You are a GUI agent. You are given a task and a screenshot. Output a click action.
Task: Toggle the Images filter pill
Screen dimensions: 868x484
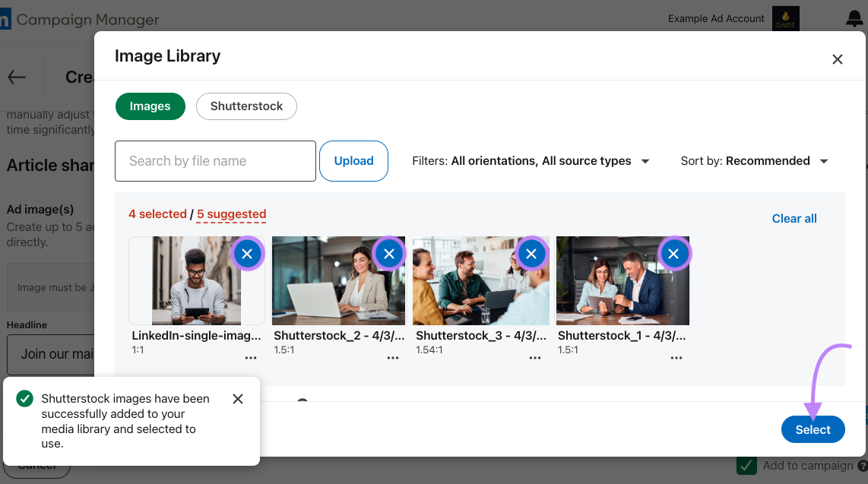150,106
